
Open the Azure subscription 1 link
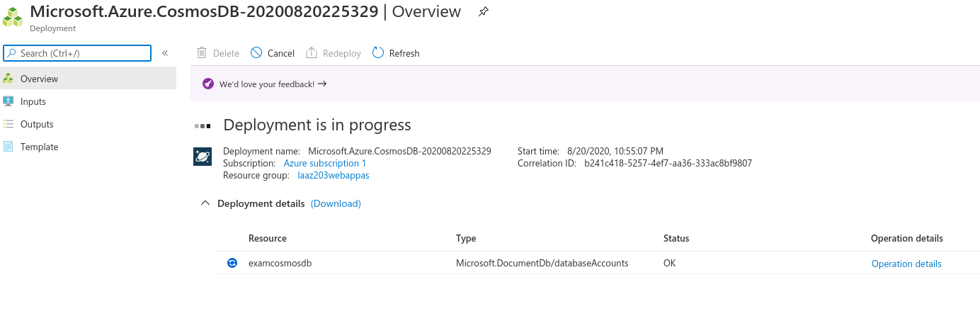click(325, 163)
